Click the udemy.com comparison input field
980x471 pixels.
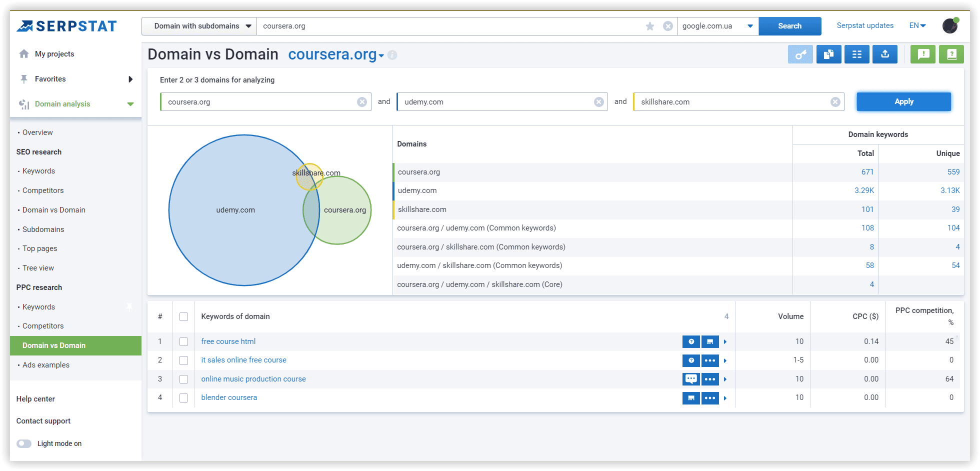[502, 102]
